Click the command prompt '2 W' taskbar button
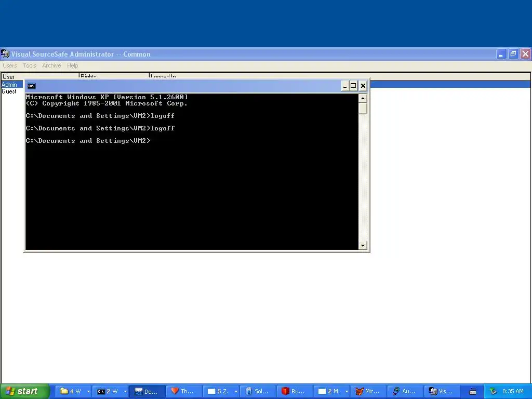This screenshot has height=399, width=532. pos(107,392)
